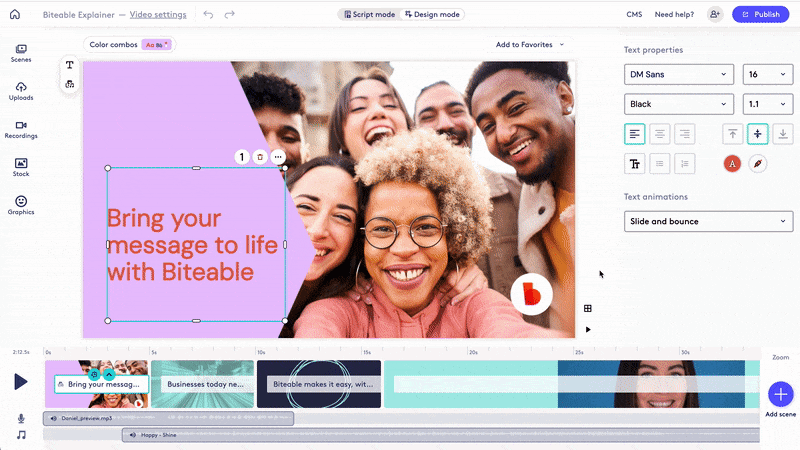
Task: Redo the last action
Action: tap(230, 14)
